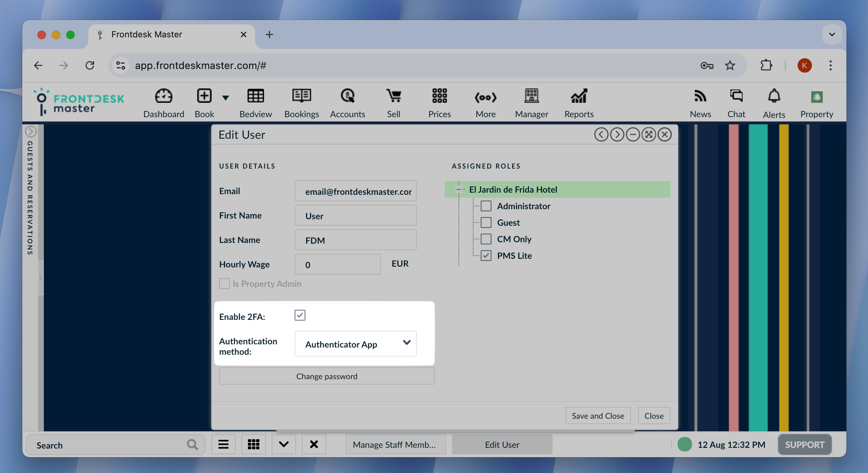Open the Property icon
The image size is (868, 473).
(x=817, y=97)
